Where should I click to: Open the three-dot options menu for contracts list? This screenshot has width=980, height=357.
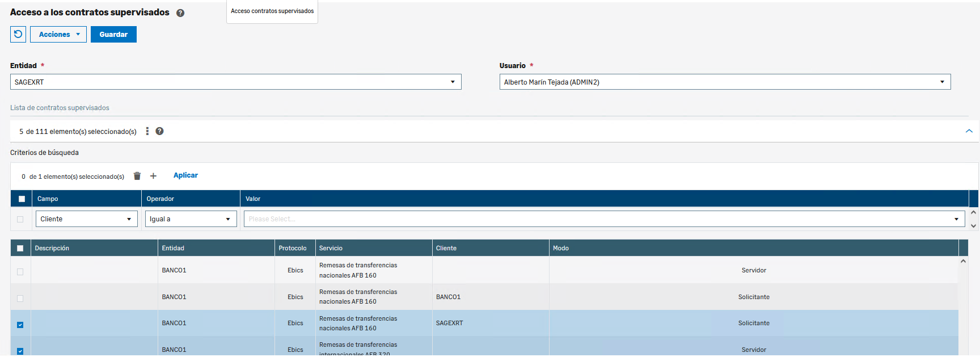pos(147,131)
